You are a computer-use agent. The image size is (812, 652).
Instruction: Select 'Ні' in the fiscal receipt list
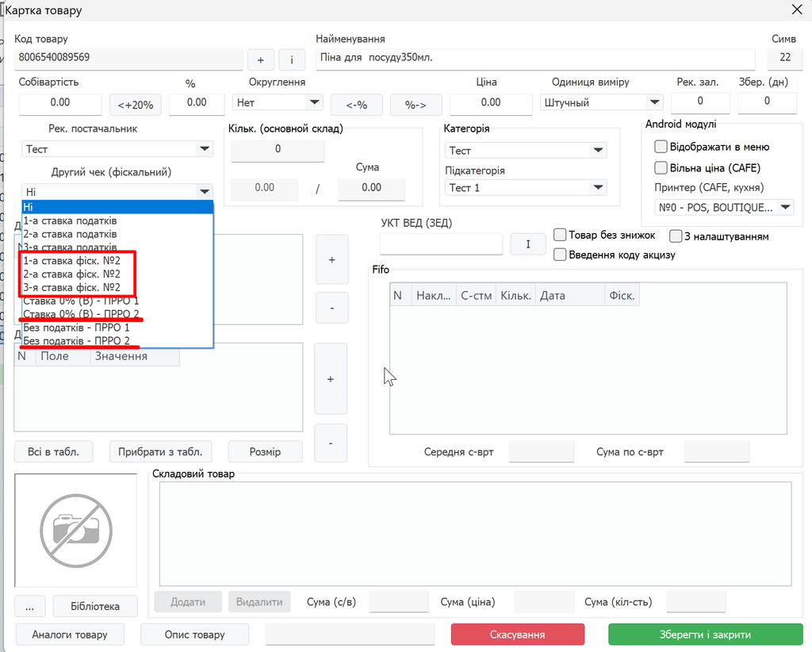(x=117, y=207)
